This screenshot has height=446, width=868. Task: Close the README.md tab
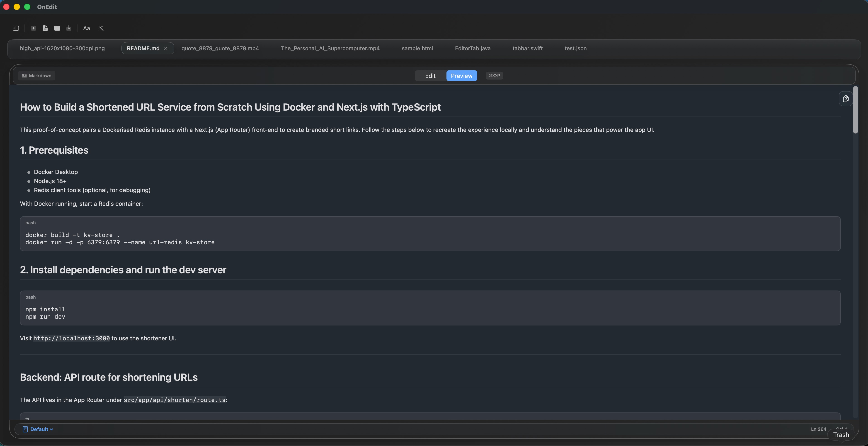(x=166, y=48)
